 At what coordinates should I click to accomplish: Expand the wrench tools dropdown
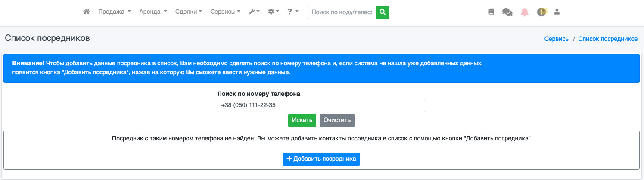(x=254, y=12)
